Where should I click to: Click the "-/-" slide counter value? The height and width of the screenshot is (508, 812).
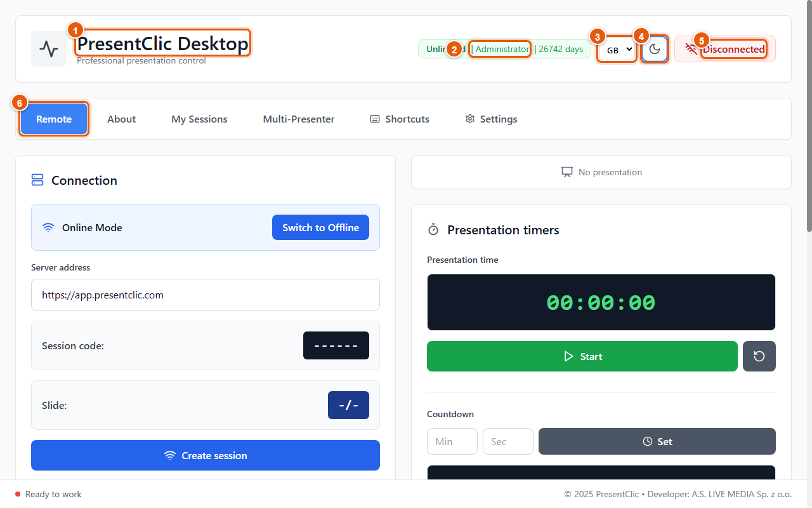(x=348, y=405)
